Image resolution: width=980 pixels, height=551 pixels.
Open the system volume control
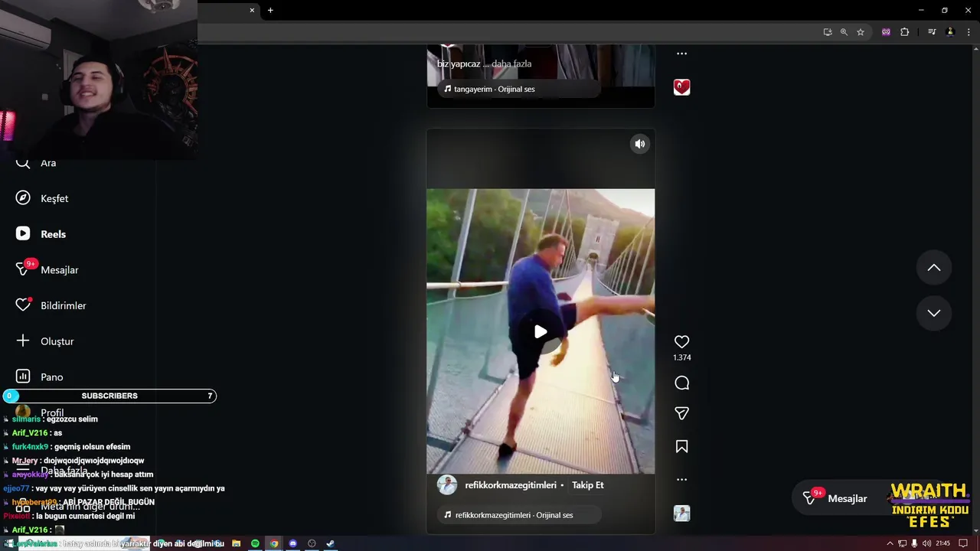pos(926,543)
